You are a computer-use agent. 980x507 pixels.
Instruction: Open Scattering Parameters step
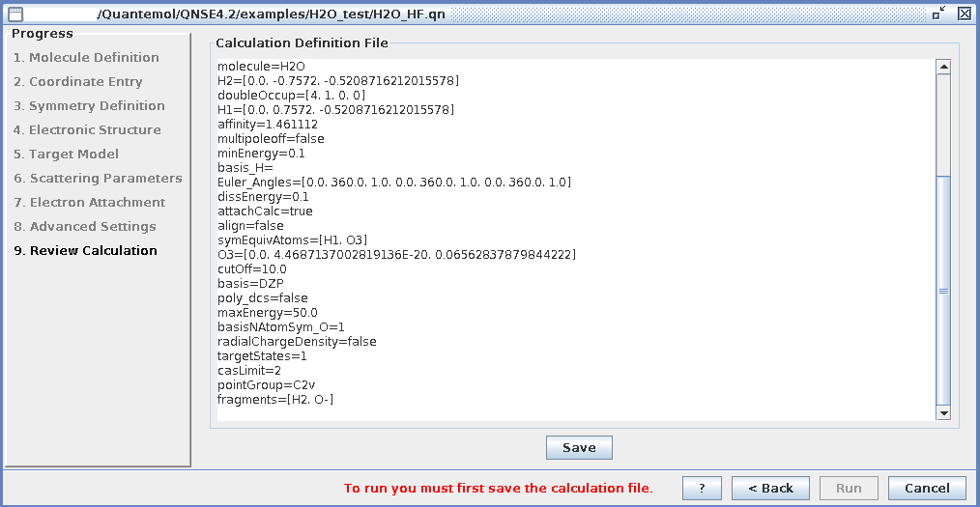[x=98, y=179]
